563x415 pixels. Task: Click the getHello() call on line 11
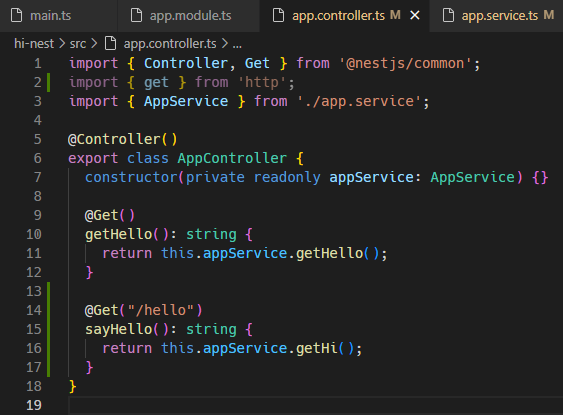click(x=338, y=253)
